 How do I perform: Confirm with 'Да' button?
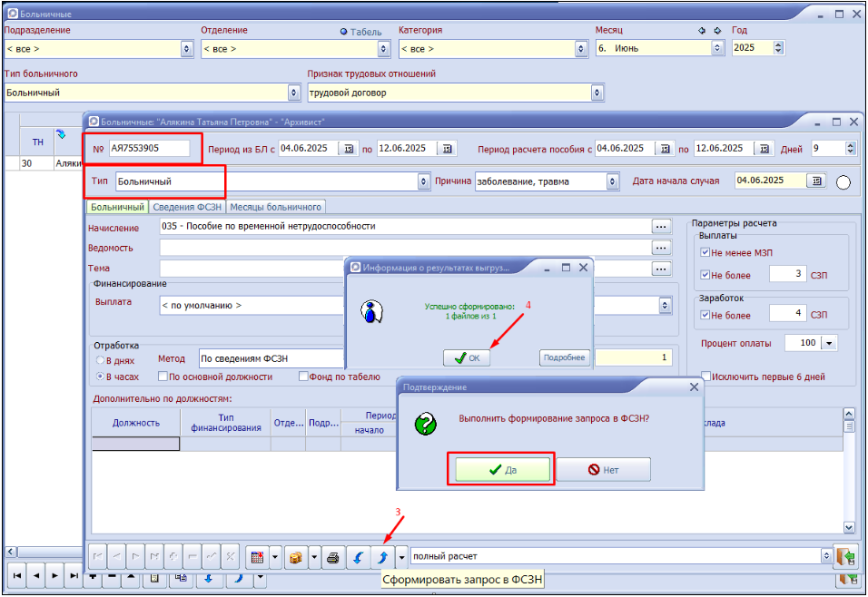[502, 470]
